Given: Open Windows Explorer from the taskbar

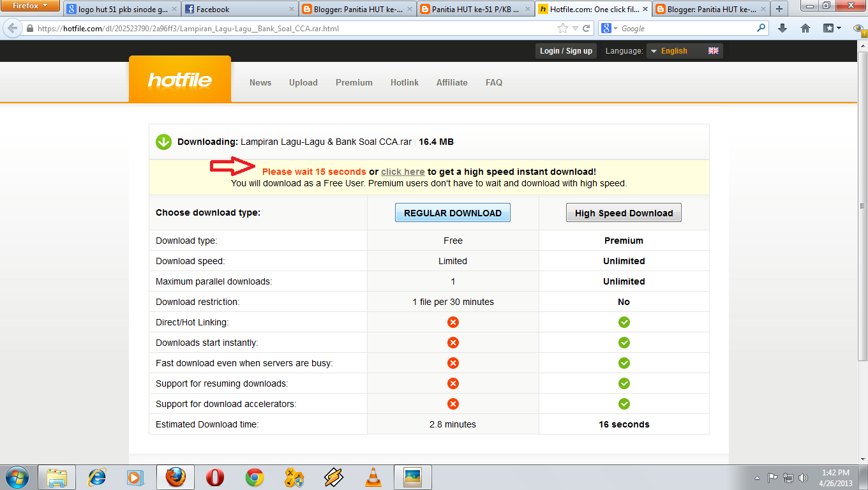Looking at the screenshot, I should click(x=57, y=477).
